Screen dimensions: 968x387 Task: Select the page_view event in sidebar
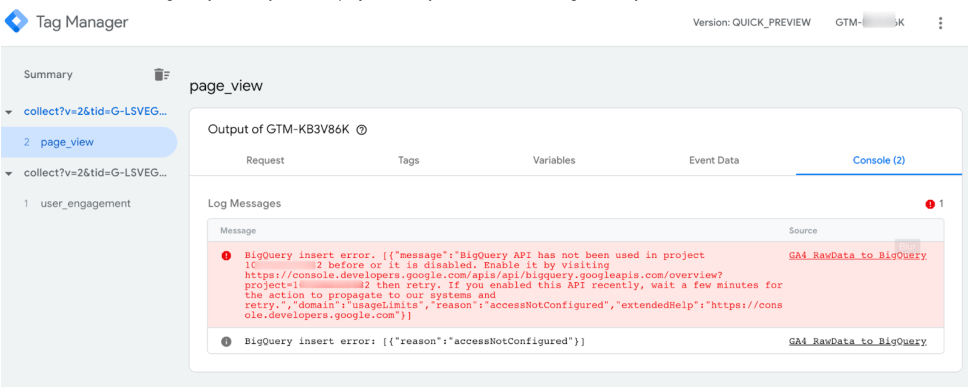click(x=88, y=142)
